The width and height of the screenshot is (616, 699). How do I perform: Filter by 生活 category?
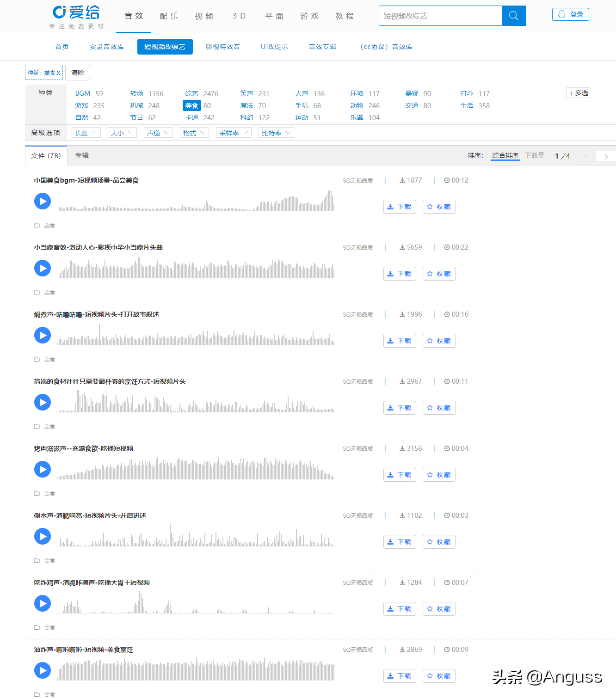(x=467, y=105)
